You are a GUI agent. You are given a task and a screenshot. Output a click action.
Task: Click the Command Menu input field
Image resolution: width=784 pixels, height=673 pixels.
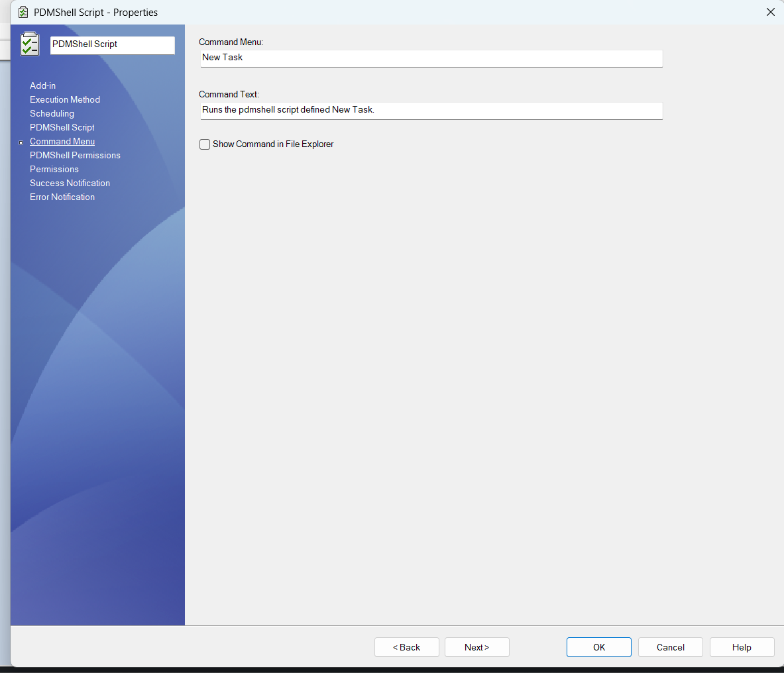click(431, 58)
